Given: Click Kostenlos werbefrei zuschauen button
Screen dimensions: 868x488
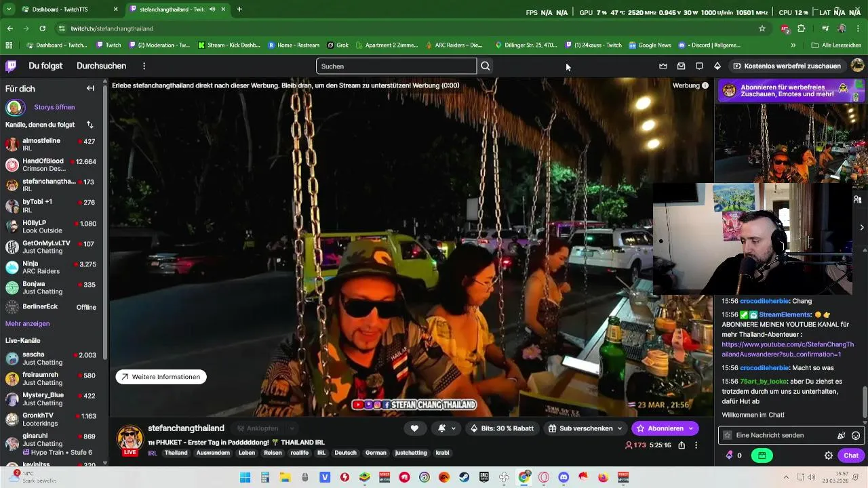Looking at the screenshot, I should pyautogui.click(x=787, y=66).
